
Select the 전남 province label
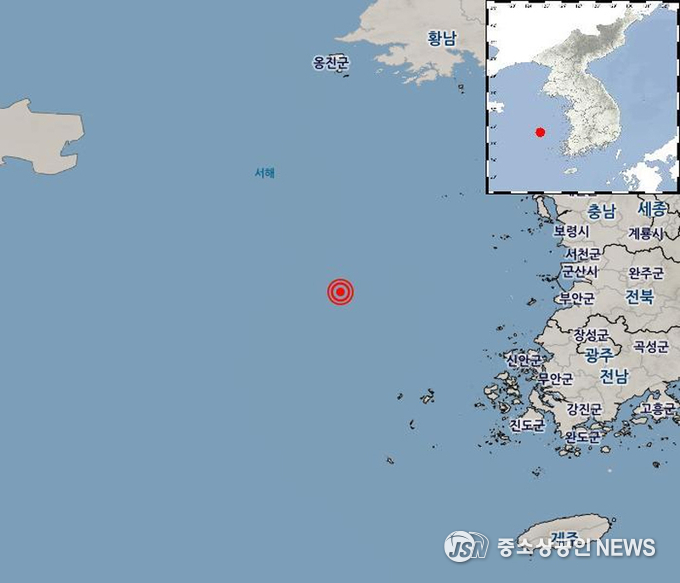click(x=614, y=376)
